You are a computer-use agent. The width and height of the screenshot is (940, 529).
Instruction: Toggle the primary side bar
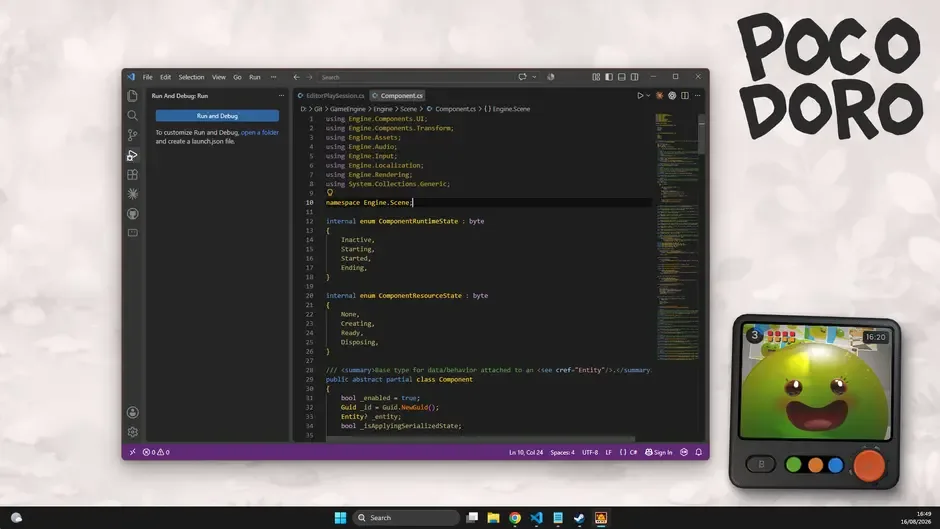(608, 77)
